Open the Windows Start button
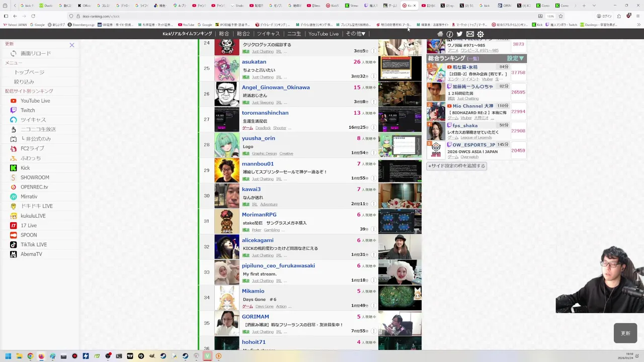 coord(8,356)
